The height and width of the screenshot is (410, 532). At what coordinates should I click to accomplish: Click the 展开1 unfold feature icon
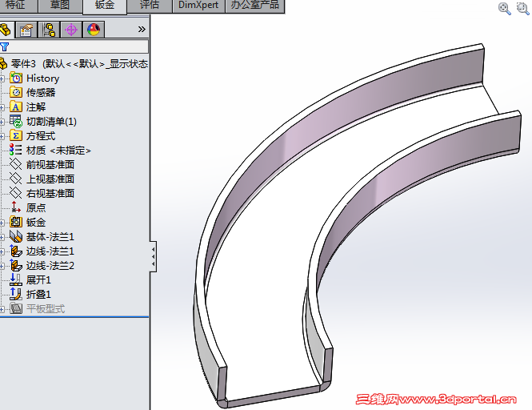[x=16, y=279]
